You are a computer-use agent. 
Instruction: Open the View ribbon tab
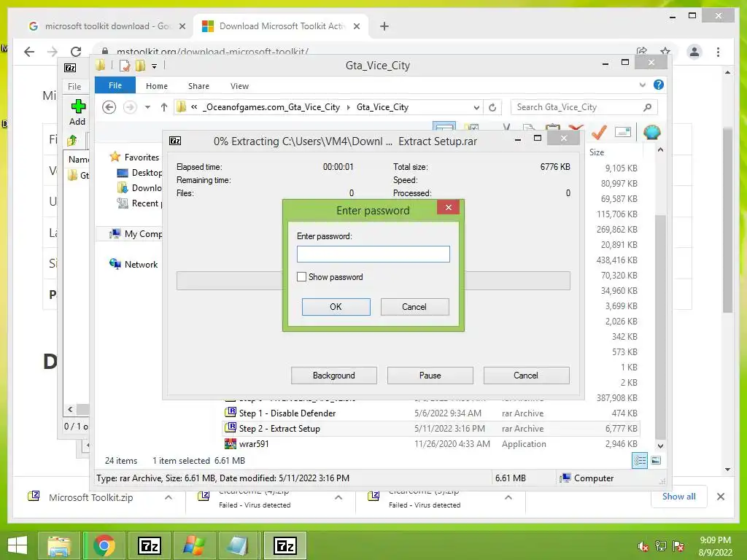(239, 86)
